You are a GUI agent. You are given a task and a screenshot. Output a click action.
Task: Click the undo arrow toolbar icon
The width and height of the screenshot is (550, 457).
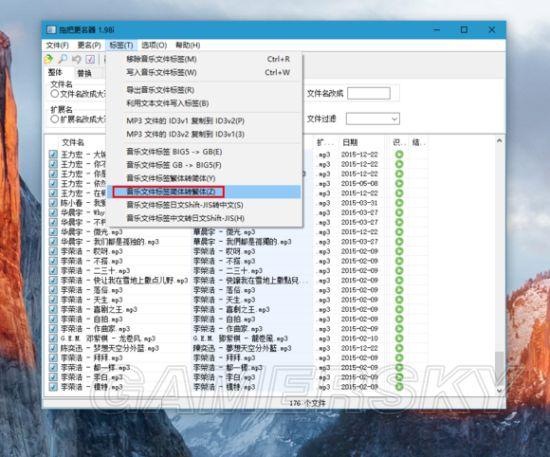click(x=76, y=59)
